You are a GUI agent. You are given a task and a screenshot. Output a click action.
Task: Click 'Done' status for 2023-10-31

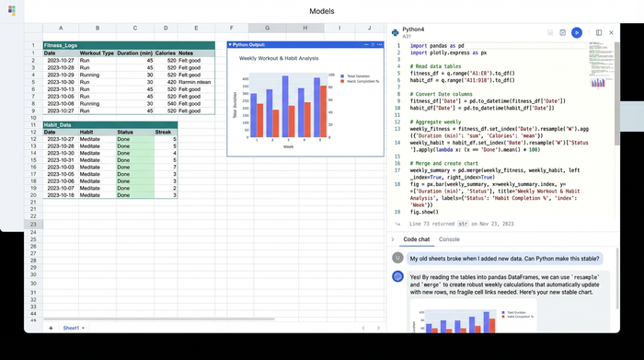tap(134, 160)
